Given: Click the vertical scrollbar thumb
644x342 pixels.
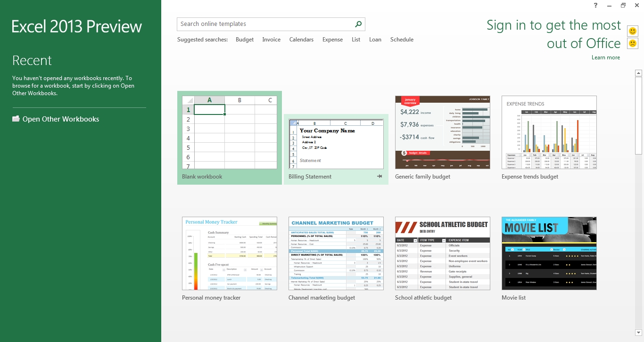Looking at the screenshot, I should (639, 115).
